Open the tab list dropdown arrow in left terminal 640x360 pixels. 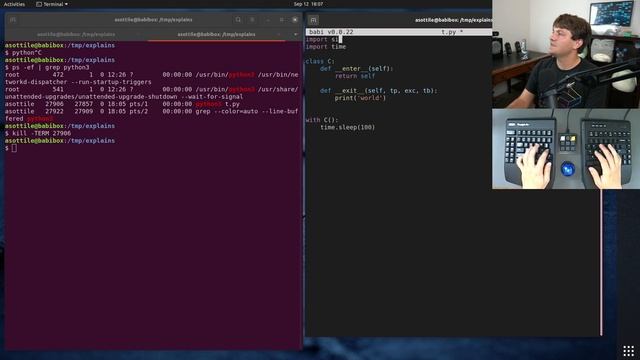296,34
